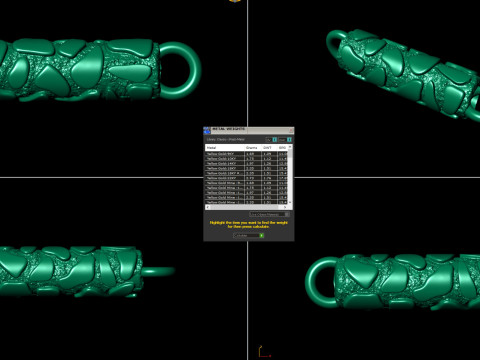480x360 pixels.
Task: Click the table's horizontal scroll-left arrow
Action: pos(207,207)
